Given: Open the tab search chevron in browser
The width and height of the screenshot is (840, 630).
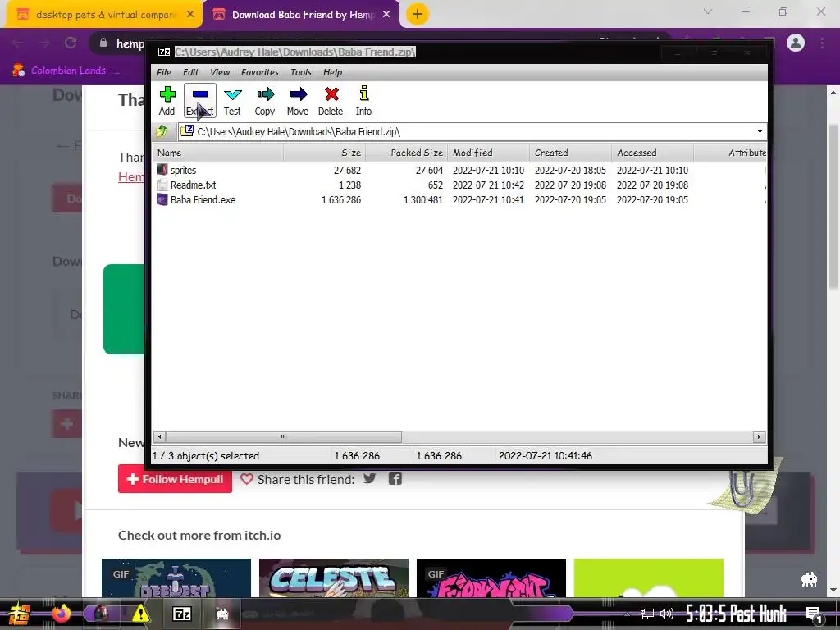Looking at the screenshot, I should pos(708,11).
